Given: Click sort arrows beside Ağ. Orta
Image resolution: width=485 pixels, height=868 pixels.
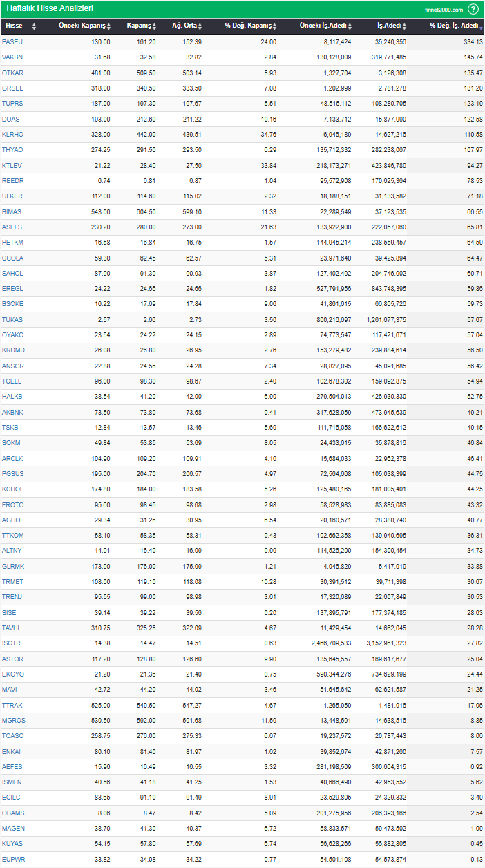Looking at the screenshot, I should click(200, 26).
